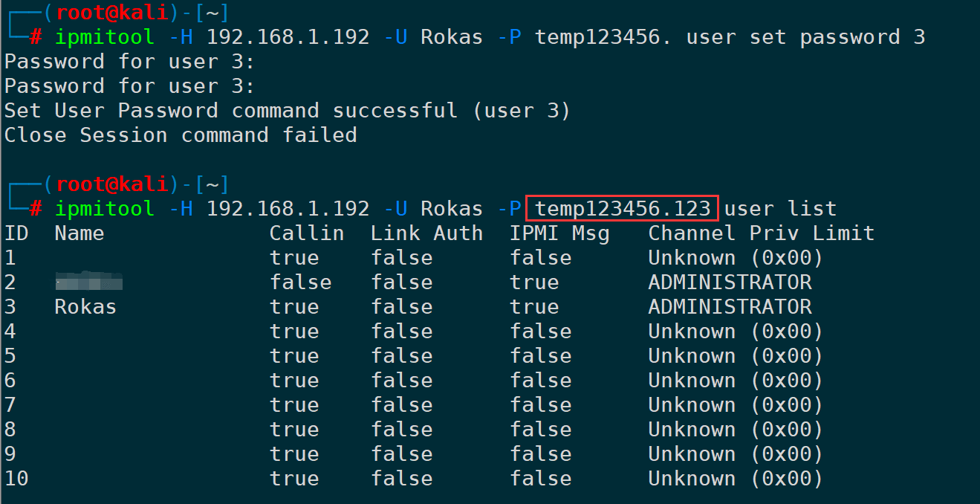Click the ID number 10 row label
The width and height of the screenshot is (980, 504).
pyautogui.click(x=16, y=479)
